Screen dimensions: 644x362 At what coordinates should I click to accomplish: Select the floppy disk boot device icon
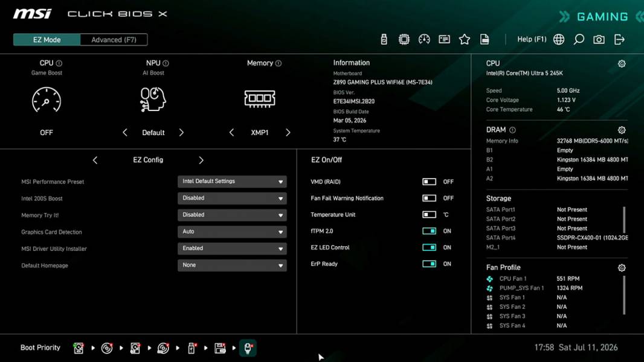pos(220,348)
